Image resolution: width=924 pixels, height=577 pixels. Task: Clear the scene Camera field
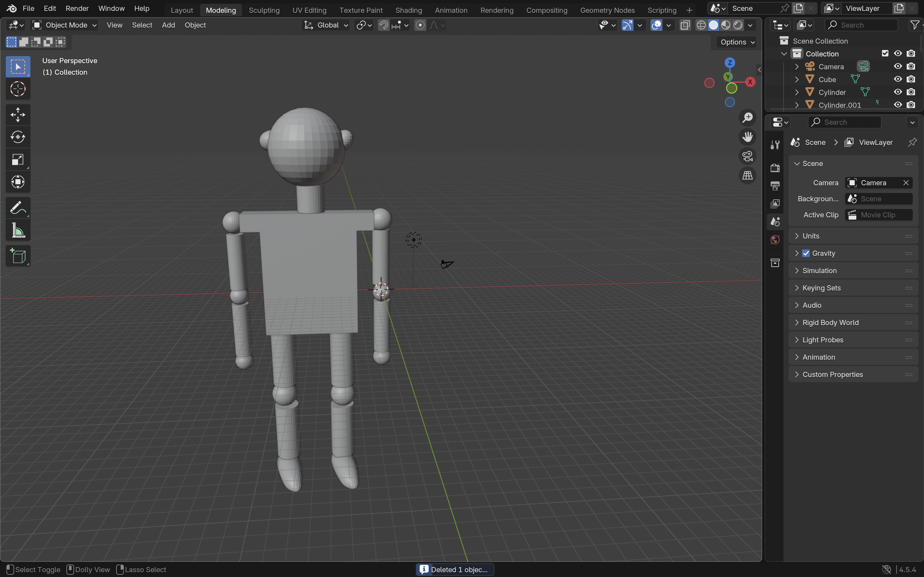pos(906,183)
